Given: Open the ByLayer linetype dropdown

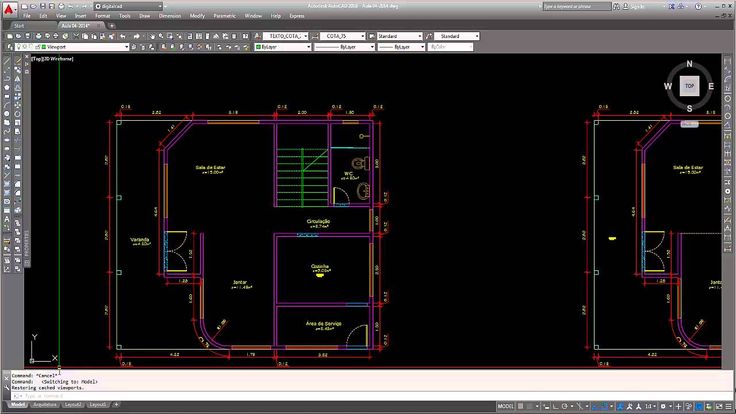Looking at the screenshot, I should click(344, 47).
